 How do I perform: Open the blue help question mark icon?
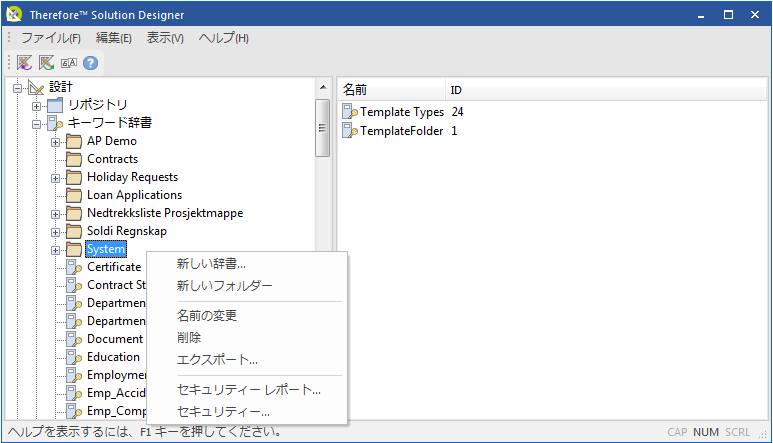(x=90, y=63)
